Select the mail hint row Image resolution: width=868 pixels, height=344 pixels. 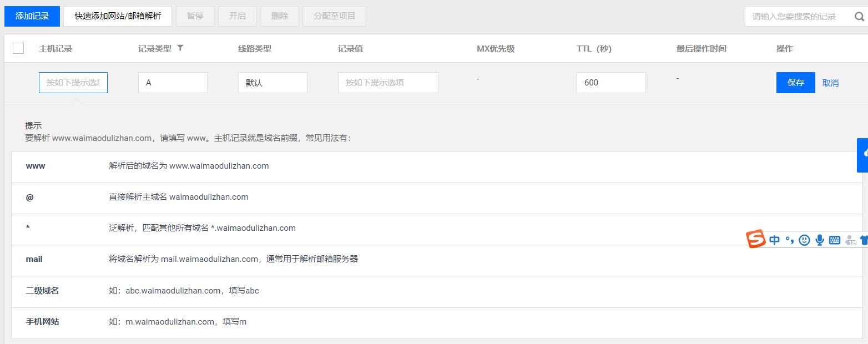tap(437, 260)
